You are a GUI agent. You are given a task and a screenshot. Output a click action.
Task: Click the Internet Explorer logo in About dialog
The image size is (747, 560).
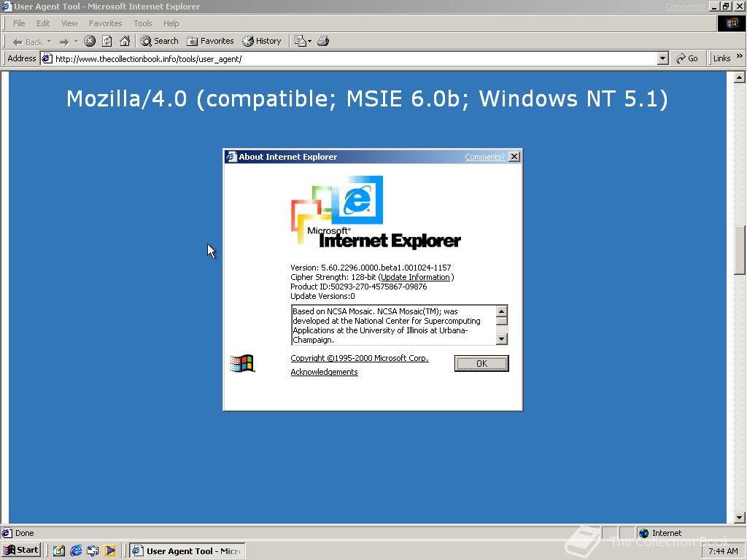(x=376, y=212)
